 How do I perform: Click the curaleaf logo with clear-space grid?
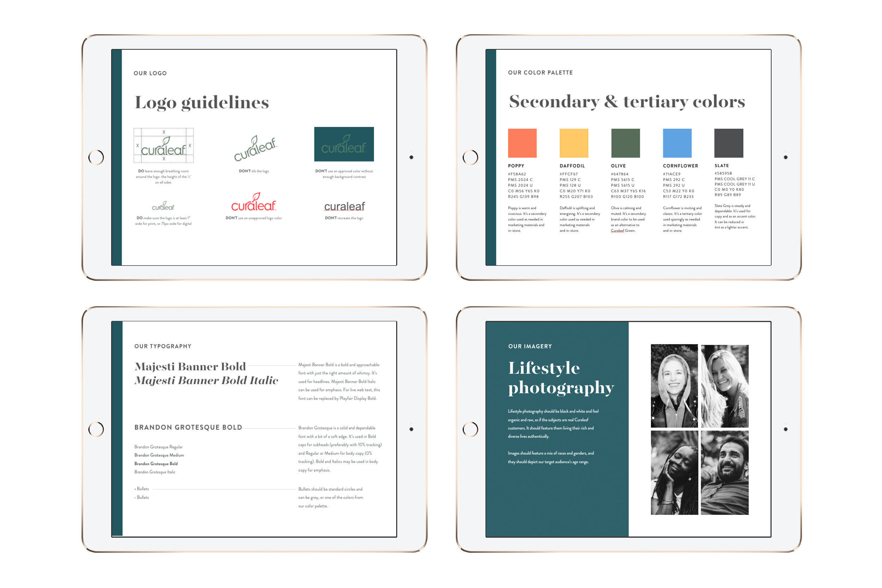(163, 145)
